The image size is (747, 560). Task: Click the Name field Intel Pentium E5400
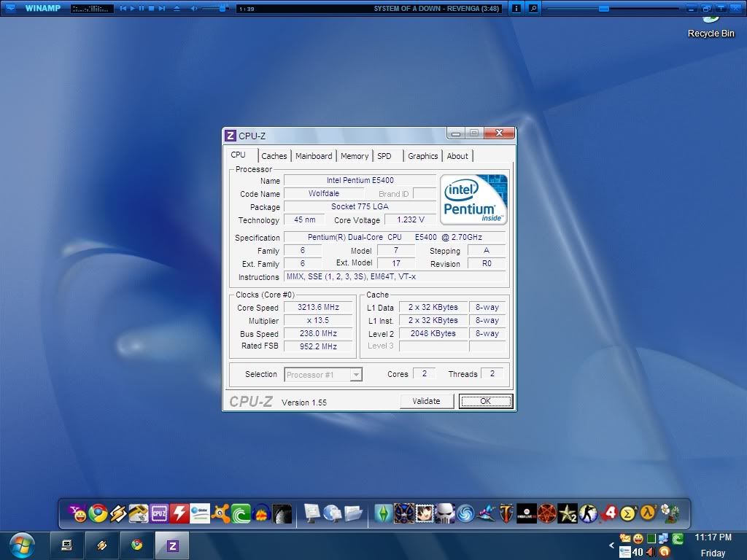360,181
